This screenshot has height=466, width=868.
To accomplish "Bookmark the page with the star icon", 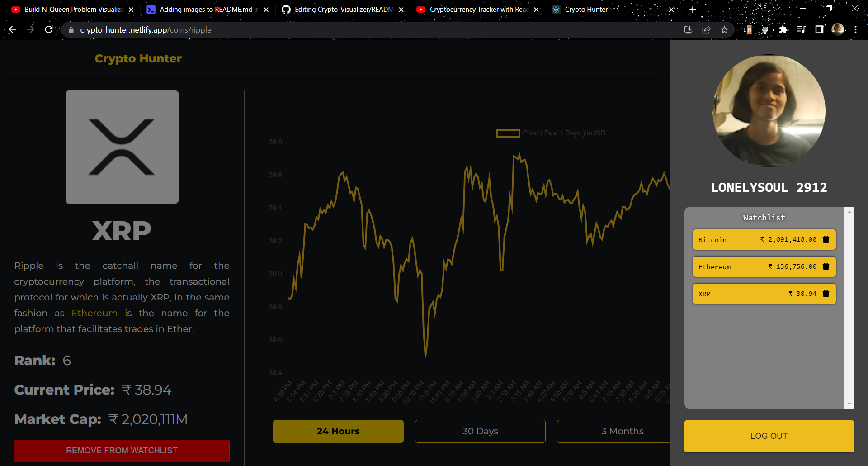I will coord(724,29).
